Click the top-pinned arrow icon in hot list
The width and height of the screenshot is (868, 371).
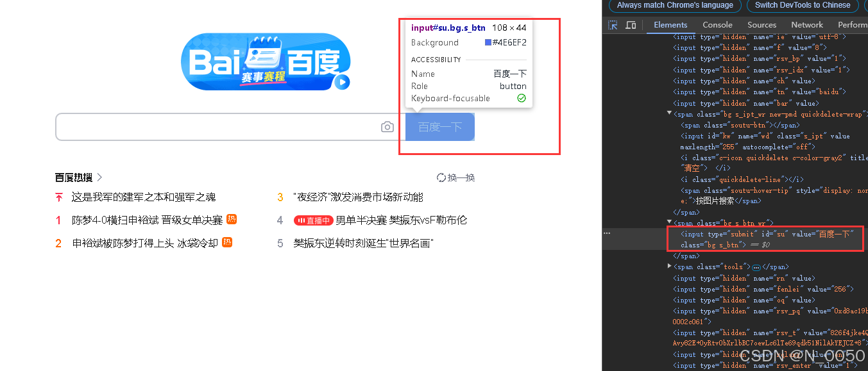(x=59, y=197)
